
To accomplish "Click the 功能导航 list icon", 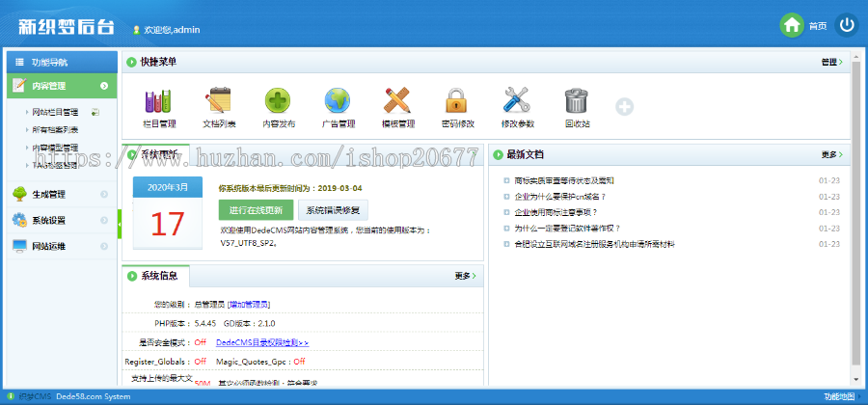I will coord(19,62).
